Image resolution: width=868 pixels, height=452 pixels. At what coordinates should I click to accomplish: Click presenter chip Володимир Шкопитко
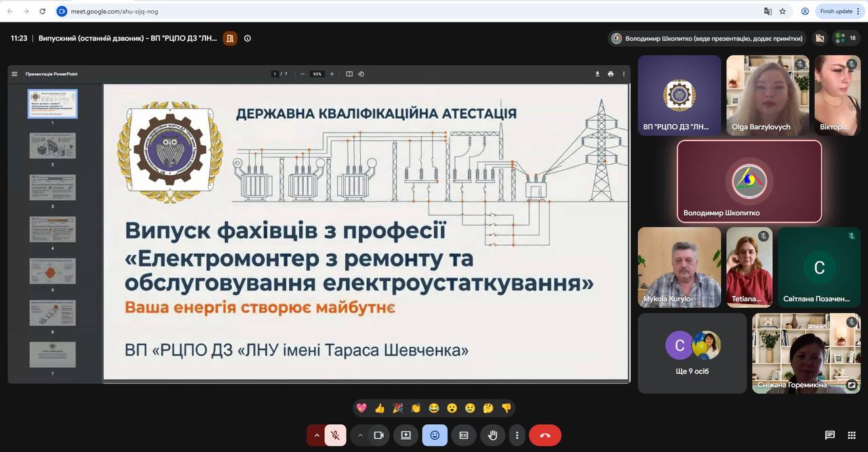point(707,39)
